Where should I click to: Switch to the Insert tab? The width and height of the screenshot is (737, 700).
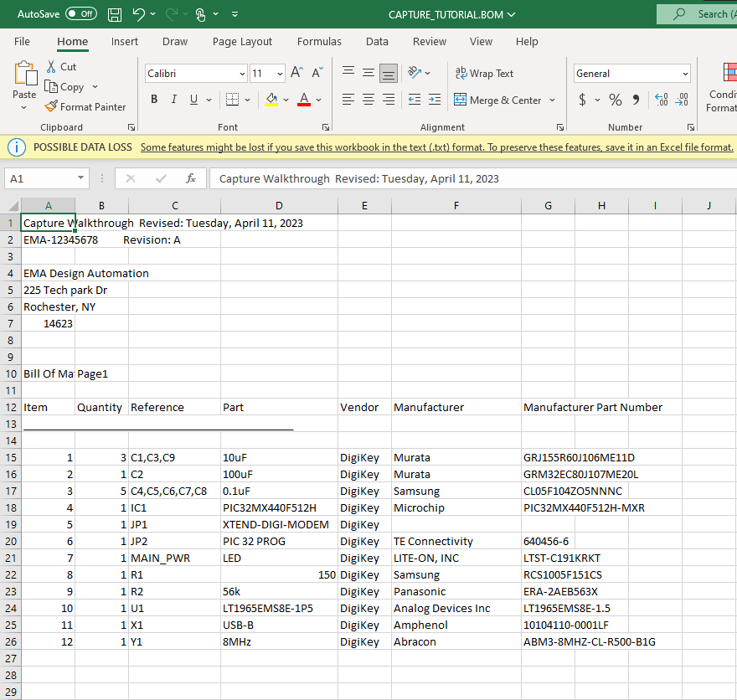pos(125,41)
